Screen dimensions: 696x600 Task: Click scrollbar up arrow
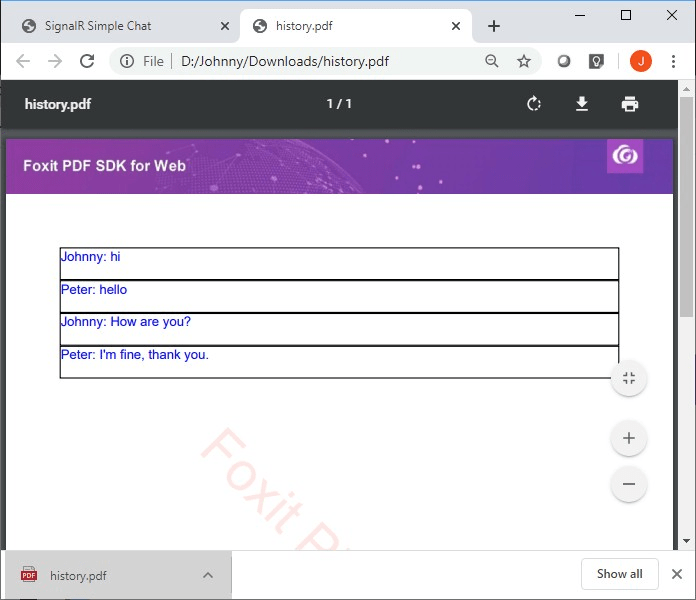[687, 89]
